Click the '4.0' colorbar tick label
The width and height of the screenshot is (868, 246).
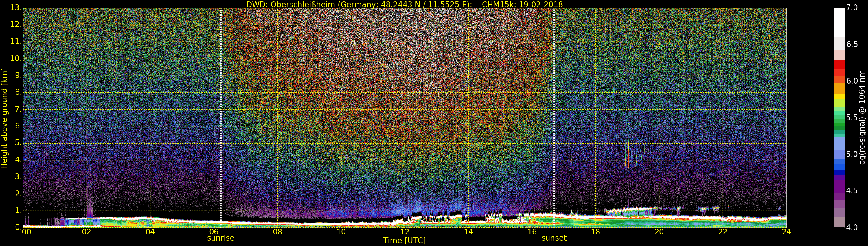852,227
